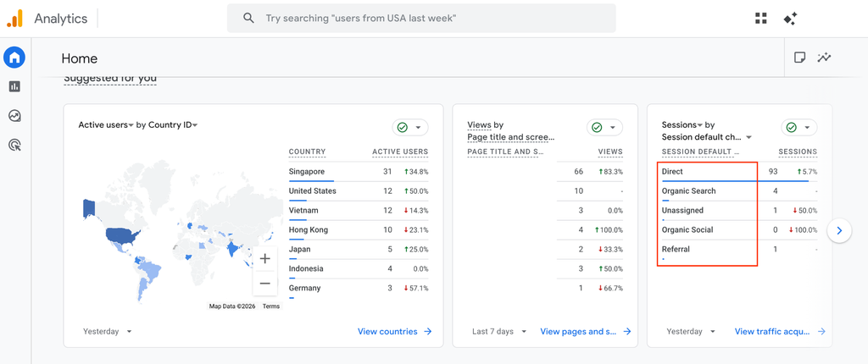Open data quality dropdown on countries card
868x364 pixels.
410,128
